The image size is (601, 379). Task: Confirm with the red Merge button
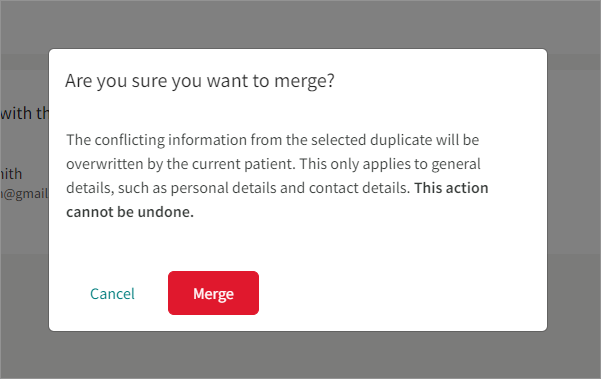213,293
